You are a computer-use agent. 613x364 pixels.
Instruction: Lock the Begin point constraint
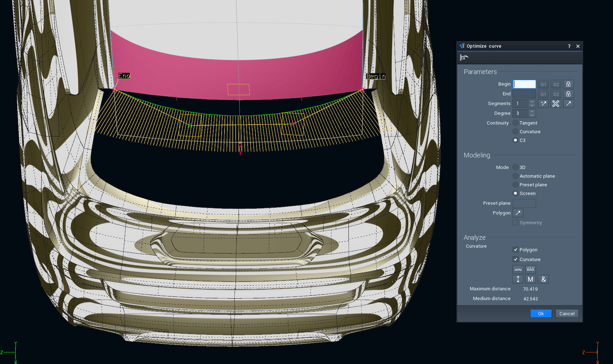pyautogui.click(x=568, y=84)
